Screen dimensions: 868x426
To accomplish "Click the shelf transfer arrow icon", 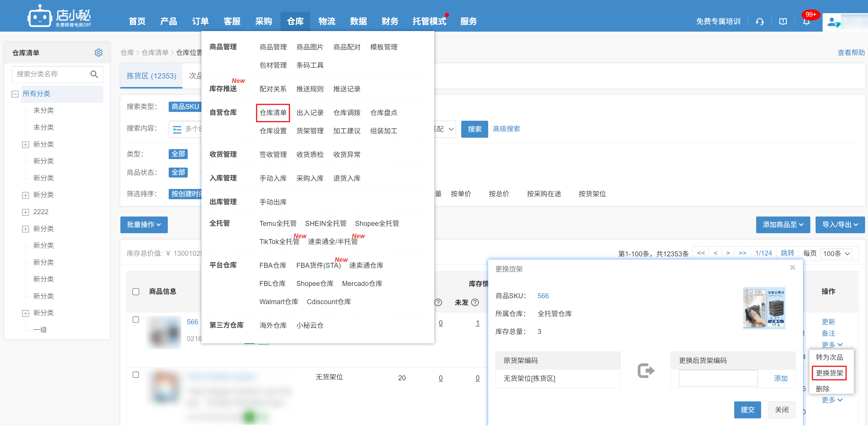I will pyautogui.click(x=646, y=371).
